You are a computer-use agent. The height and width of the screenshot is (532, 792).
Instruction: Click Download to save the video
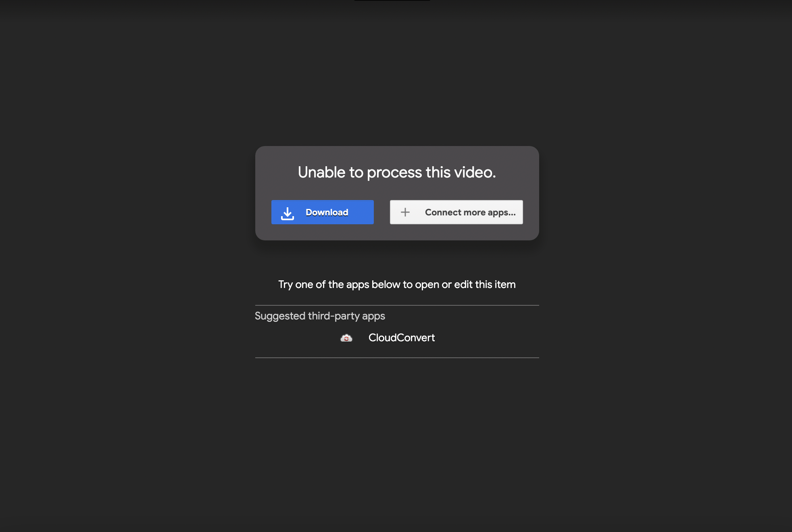pos(322,212)
